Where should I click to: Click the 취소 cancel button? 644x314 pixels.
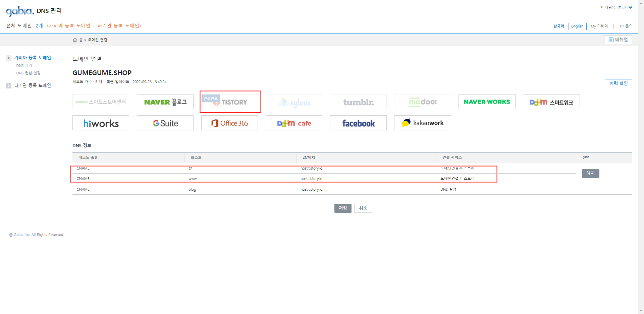coord(363,208)
